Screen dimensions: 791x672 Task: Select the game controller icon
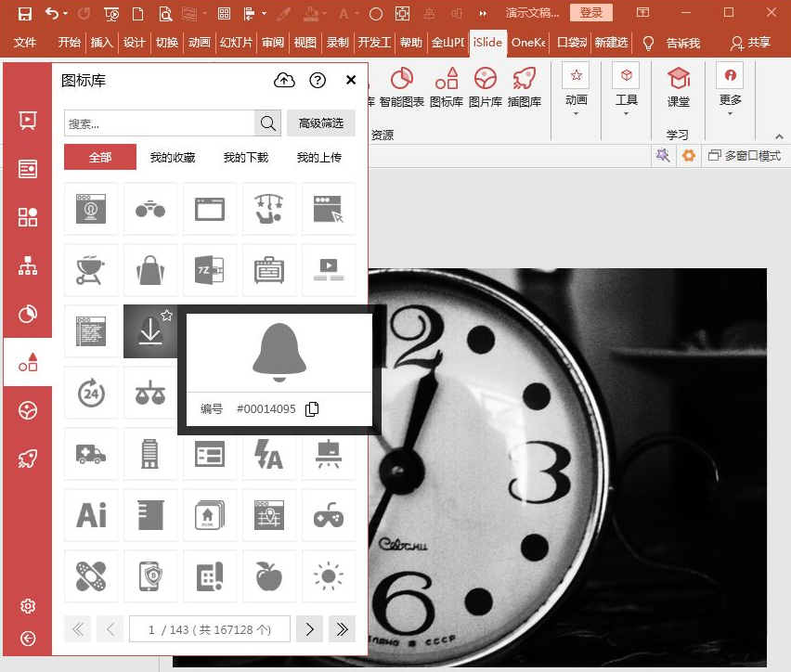coord(329,515)
